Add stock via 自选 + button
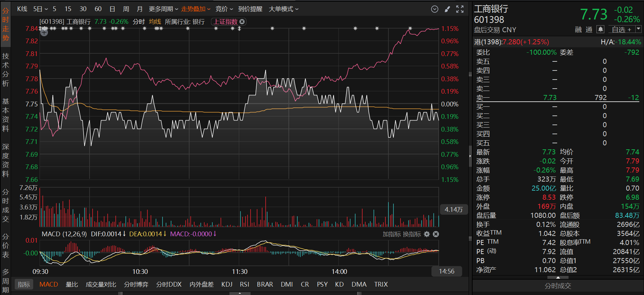Image resolution: width=644 pixels, height=295 pixels. 622,30
